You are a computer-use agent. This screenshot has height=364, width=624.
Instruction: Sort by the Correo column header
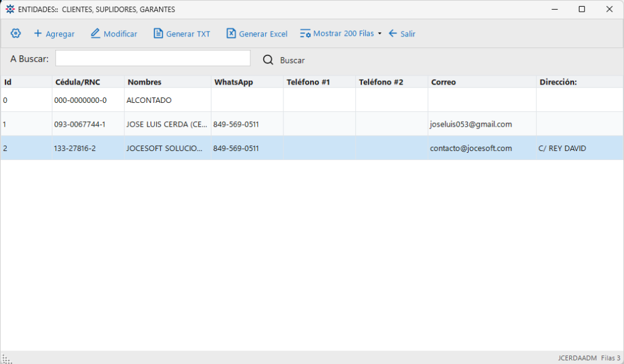coord(483,82)
